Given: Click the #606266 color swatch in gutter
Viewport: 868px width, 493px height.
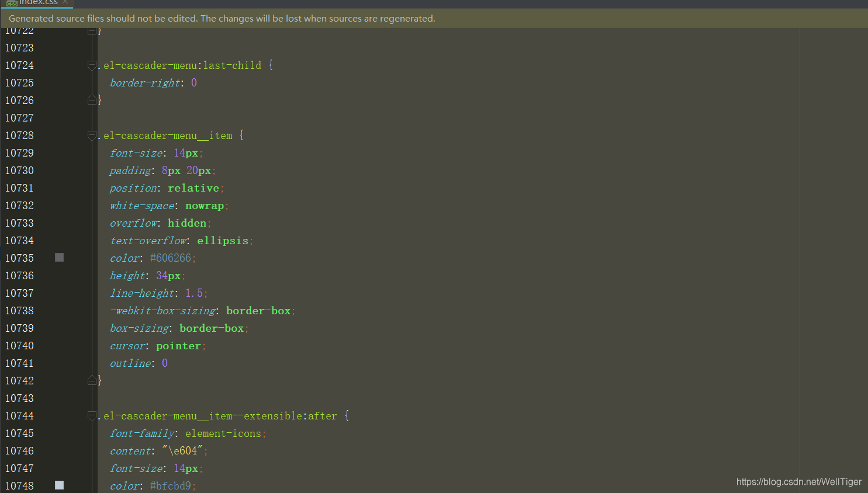Looking at the screenshot, I should [x=59, y=258].
